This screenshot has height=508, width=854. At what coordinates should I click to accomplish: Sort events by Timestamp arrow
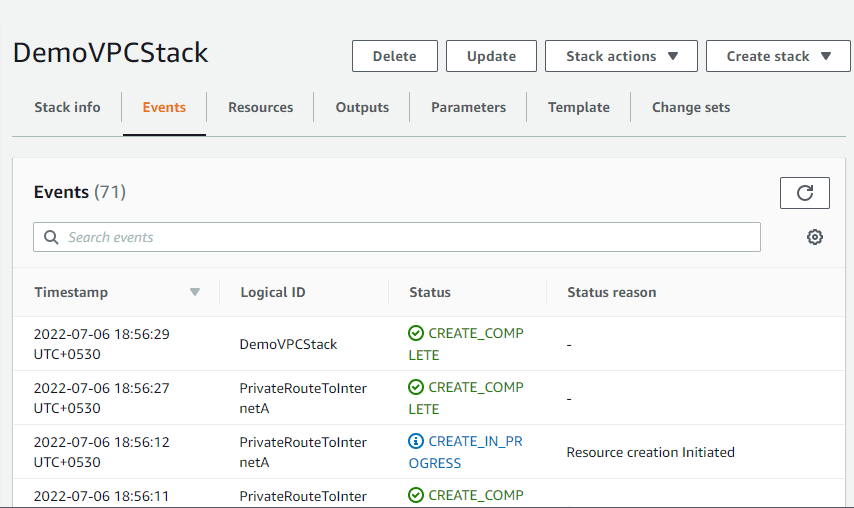[x=195, y=292]
